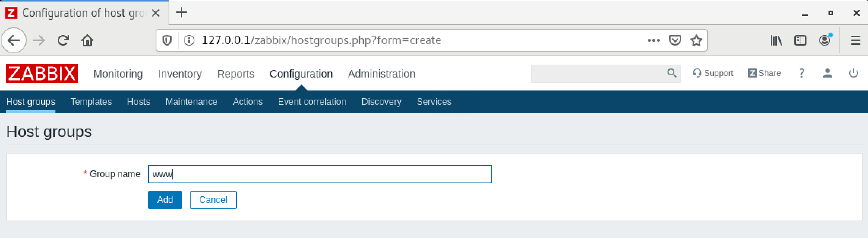Click the browser forward arrow
Viewport: 868px width, 238px height.
click(39, 40)
